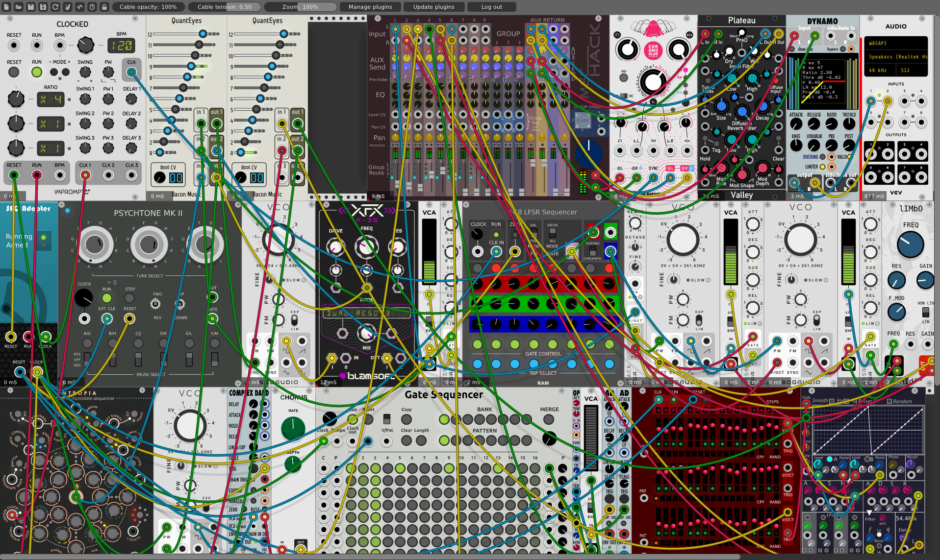Check the Random checkbox on the curve module
This screenshot has width=940, height=560.
point(889,401)
